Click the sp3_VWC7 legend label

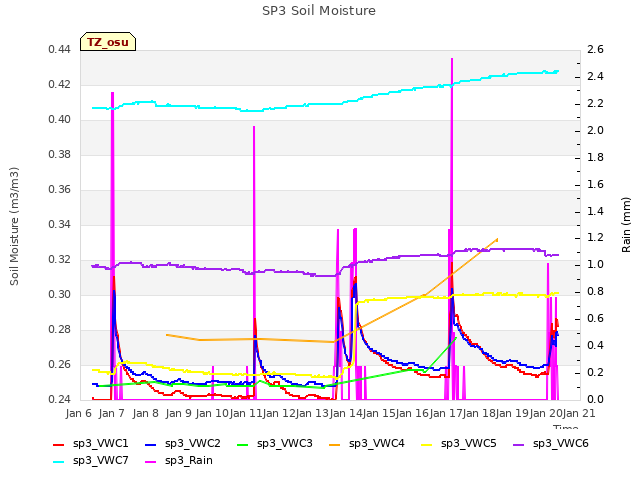click(x=101, y=460)
